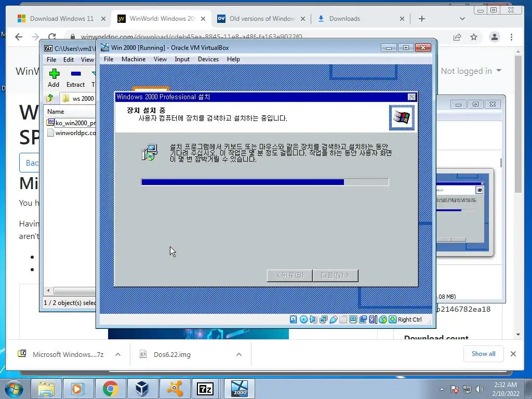Show hidden system tray icons

442,390
